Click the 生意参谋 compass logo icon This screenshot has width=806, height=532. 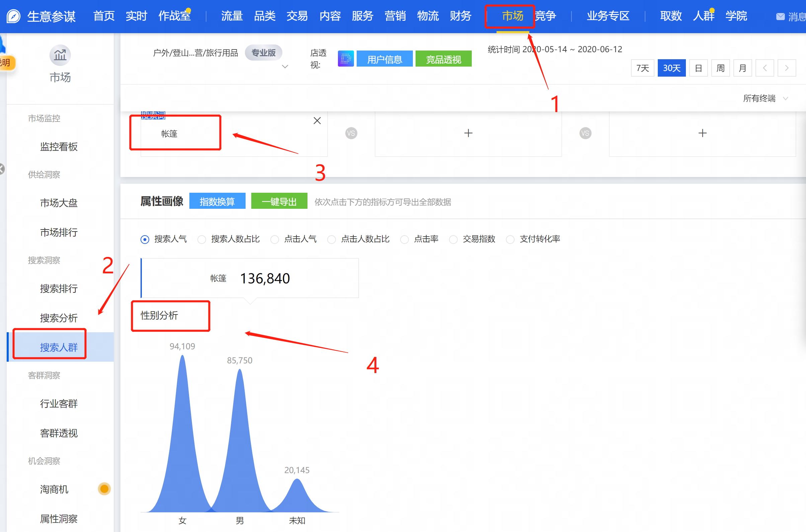tap(14, 16)
